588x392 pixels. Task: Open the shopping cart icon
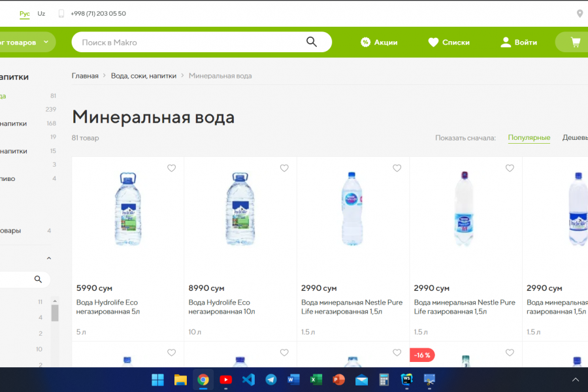point(575,42)
